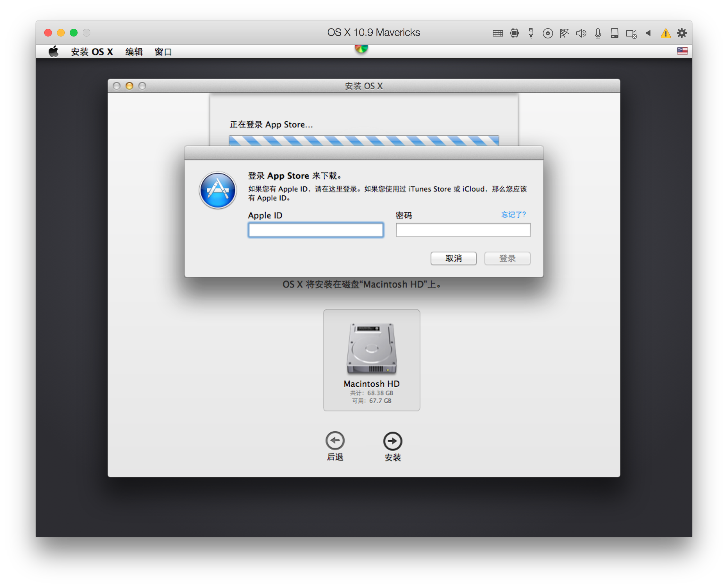This screenshot has width=728, height=588.
Task: Collapse toolbar with the left triangle arrow
Action: (x=648, y=33)
